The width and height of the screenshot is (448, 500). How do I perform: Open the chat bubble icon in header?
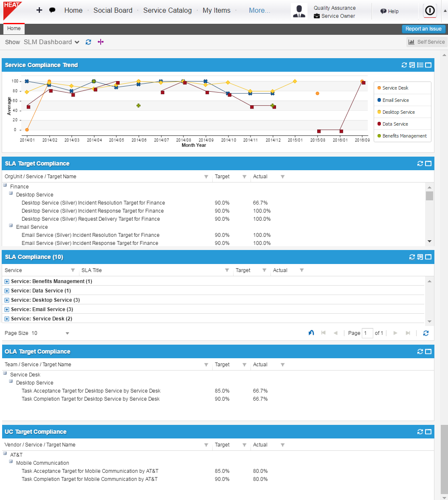(52, 10)
